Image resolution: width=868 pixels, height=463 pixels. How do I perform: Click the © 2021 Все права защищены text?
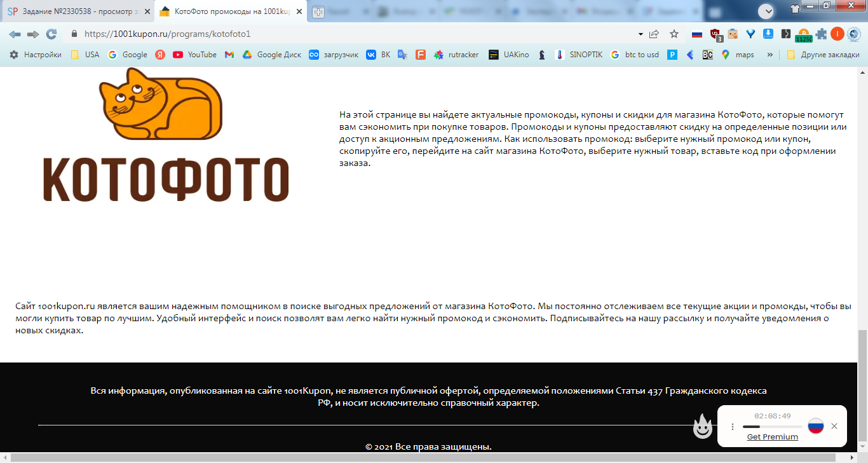click(429, 446)
